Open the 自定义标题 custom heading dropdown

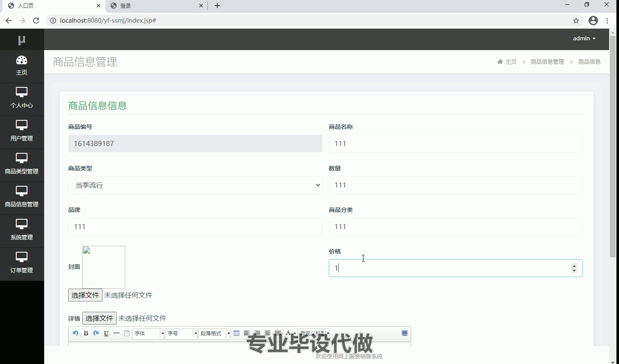[x=314, y=333]
